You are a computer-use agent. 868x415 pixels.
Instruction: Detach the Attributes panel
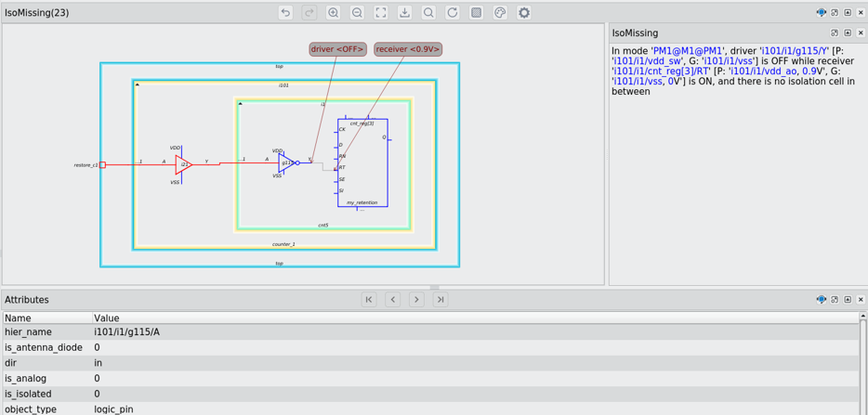tap(835, 300)
